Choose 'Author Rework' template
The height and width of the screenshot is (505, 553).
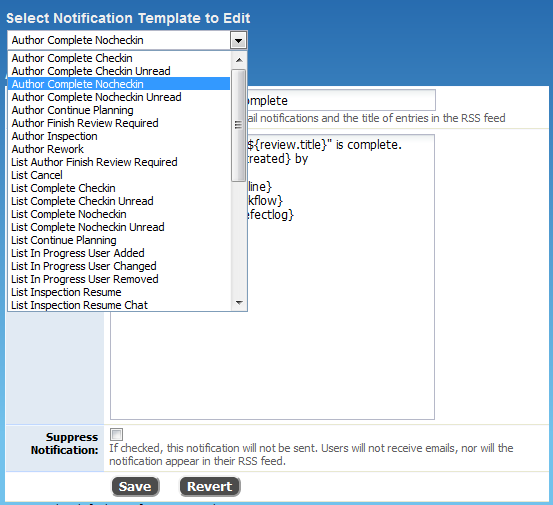120,149
